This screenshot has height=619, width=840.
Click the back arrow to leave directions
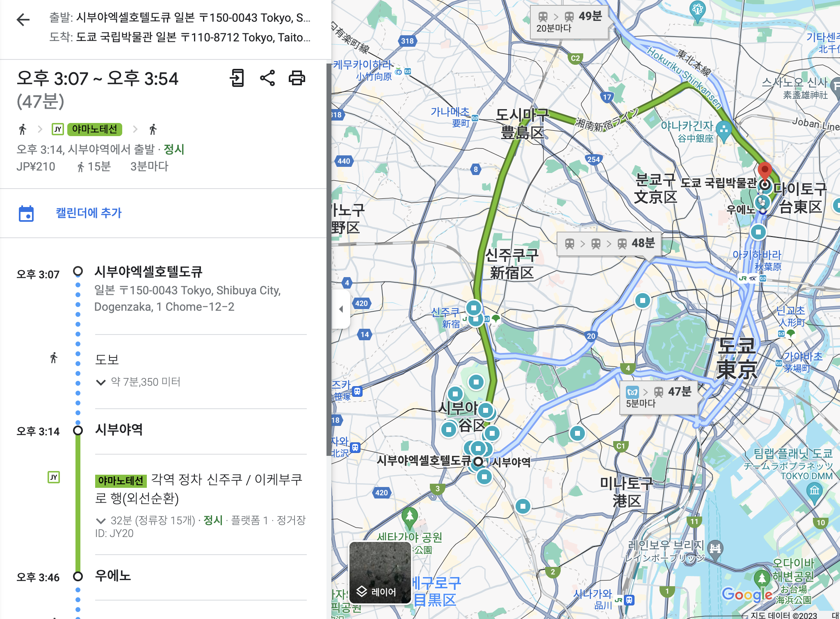(23, 20)
